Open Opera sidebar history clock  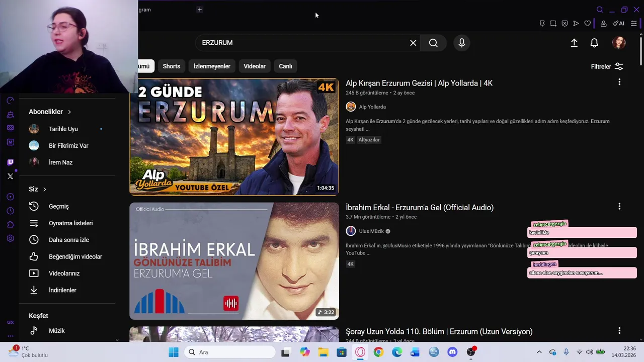click(x=10, y=211)
